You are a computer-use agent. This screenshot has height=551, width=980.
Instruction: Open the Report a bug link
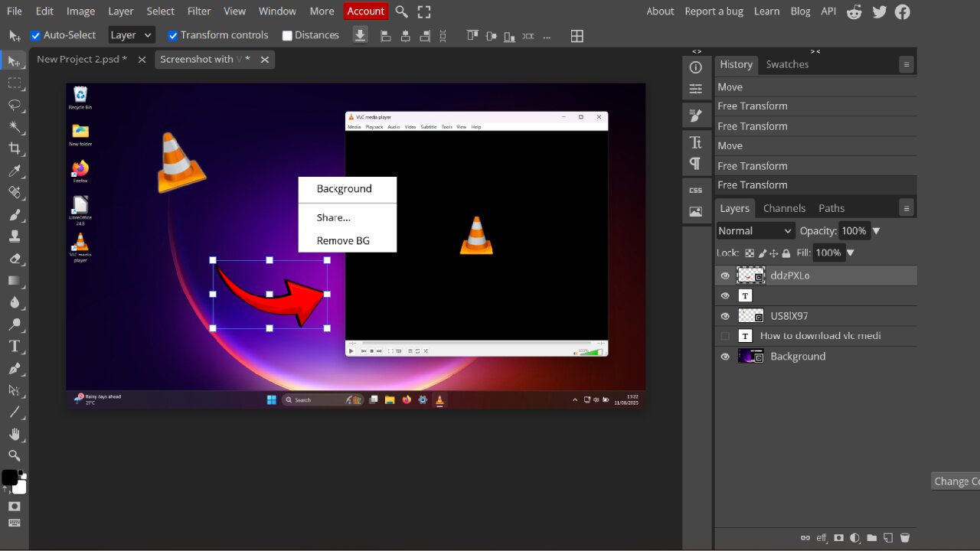point(714,11)
